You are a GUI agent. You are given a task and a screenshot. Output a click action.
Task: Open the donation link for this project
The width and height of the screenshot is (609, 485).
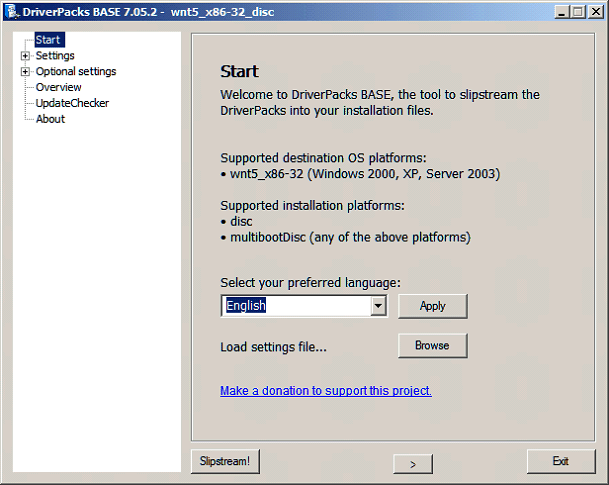[326, 391]
